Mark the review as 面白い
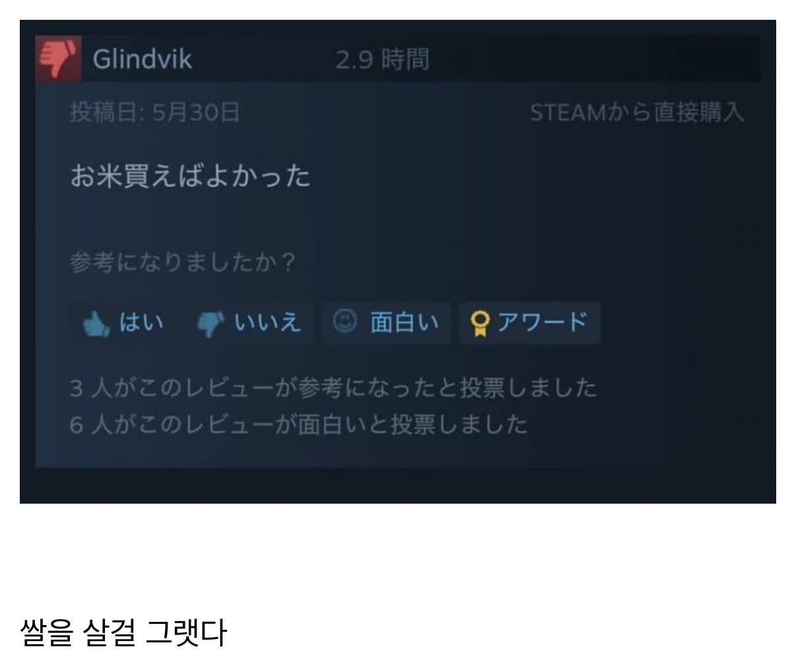This screenshot has width=796, height=672. (x=387, y=323)
